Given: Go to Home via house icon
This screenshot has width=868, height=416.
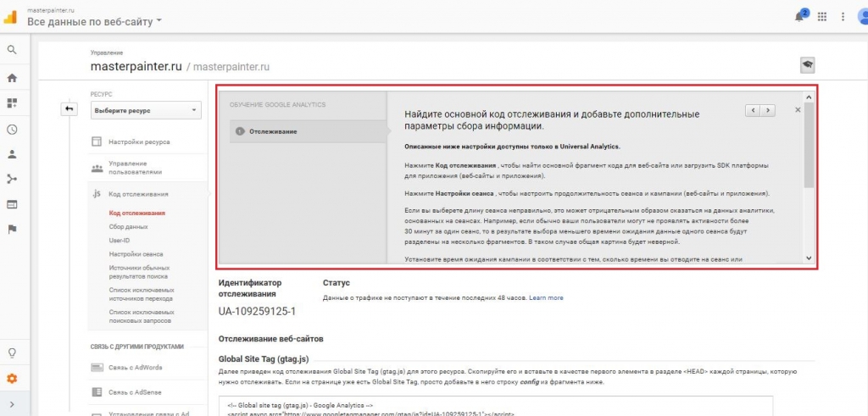Looking at the screenshot, I should click(x=12, y=78).
